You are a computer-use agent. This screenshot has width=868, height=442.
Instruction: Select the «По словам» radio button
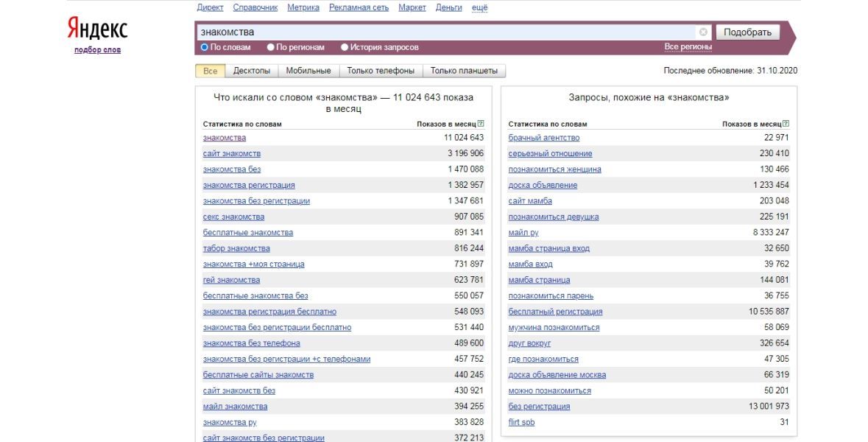click(x=205, y=47)
